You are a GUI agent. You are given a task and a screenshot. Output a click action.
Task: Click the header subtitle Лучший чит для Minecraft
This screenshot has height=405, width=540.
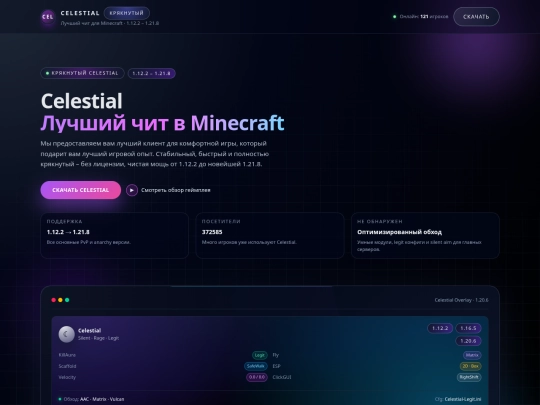pos(110,23)
